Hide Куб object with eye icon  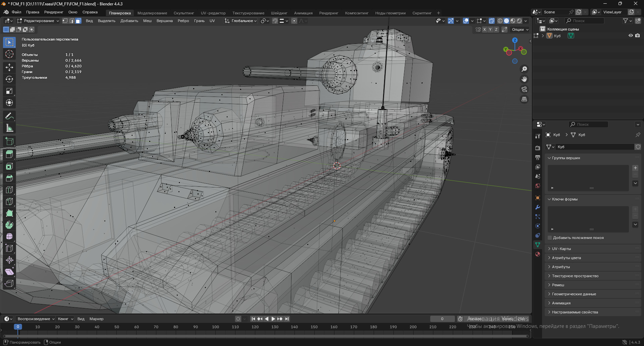(631, 36)
